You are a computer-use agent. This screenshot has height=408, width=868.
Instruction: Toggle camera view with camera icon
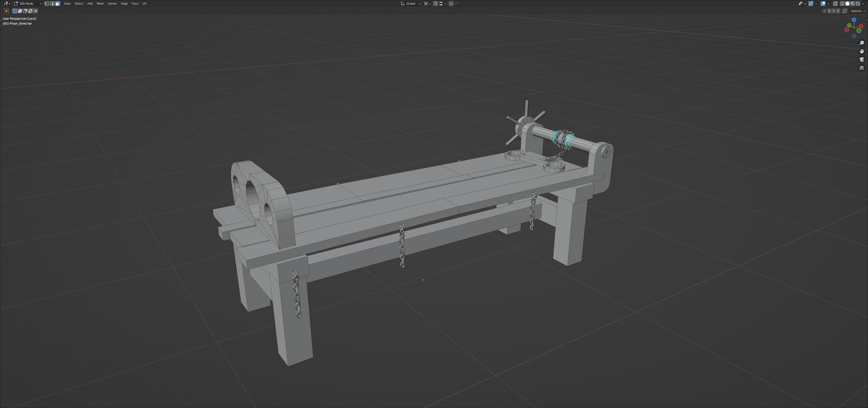pyautogui.click(x=862, y=59)
